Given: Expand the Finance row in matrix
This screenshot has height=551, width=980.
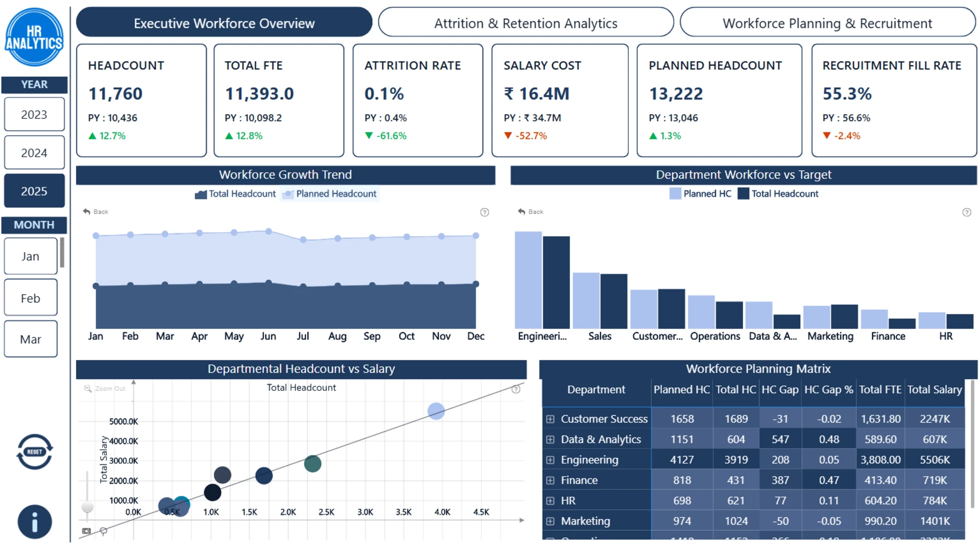Looking at the screenshot, I should [x=550, y=480].
